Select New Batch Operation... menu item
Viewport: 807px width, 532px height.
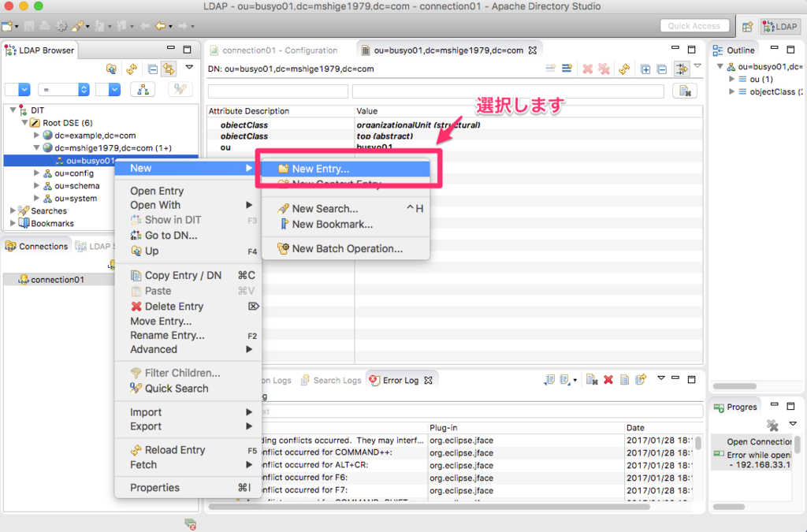[x=345, y=248]
